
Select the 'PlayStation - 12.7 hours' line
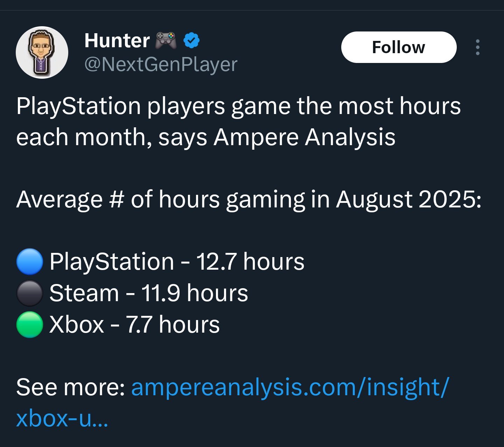(x=177, y=262)
